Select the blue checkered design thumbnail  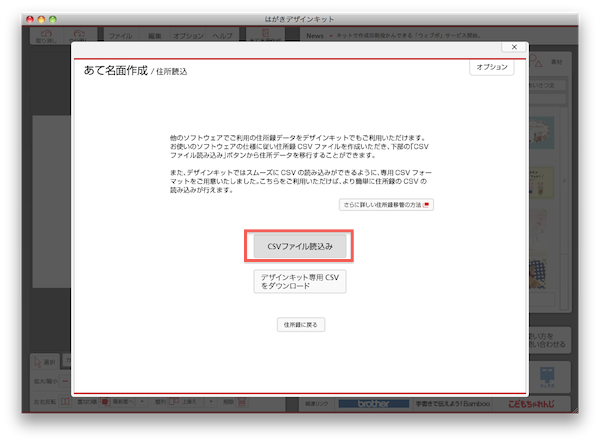pyautogui.click(x=538, y=273)
